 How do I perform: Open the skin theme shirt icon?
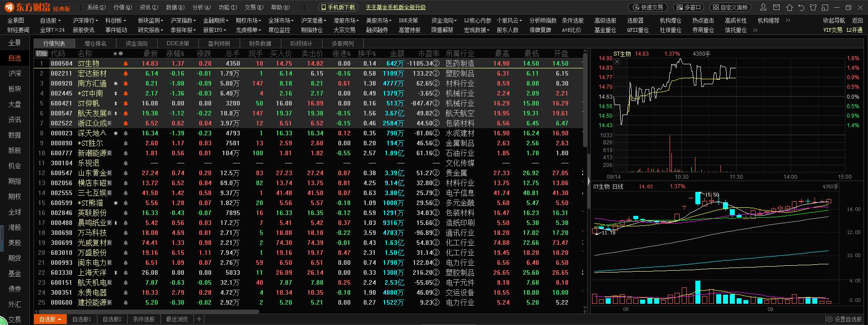[x=813, y=7]
